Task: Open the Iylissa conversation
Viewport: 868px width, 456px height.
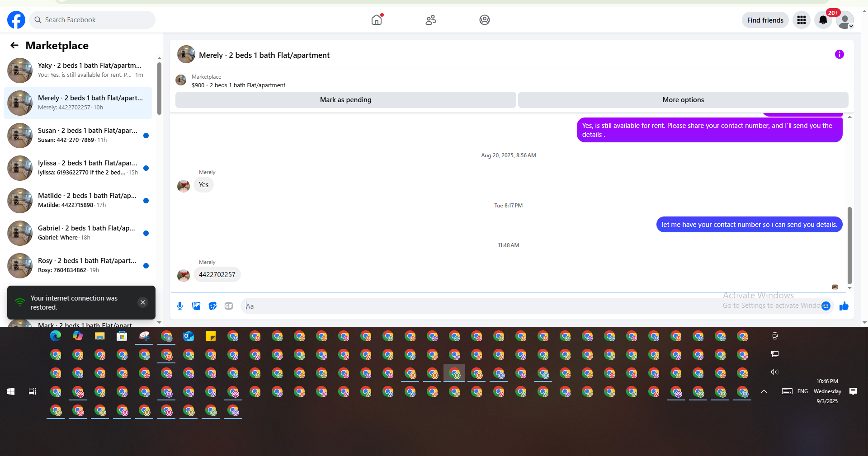Action: (x=78, y=168)
